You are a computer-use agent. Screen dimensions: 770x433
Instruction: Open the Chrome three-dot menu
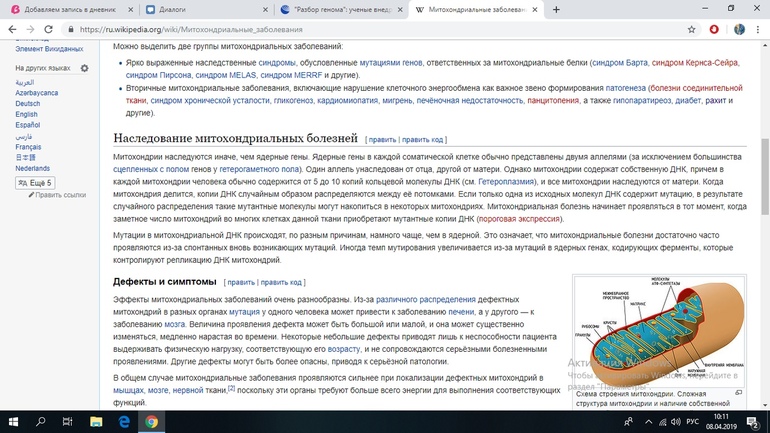(x=758, y=30)
